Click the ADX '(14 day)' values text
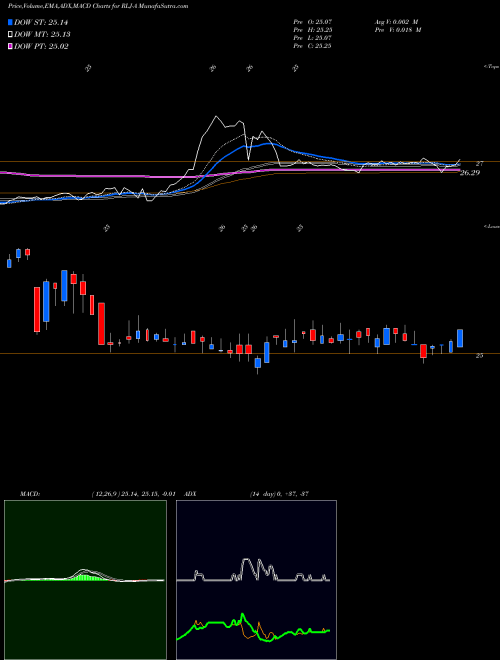Image resolution: width=500 pixels, height=660 pixels. pos(279,494)
